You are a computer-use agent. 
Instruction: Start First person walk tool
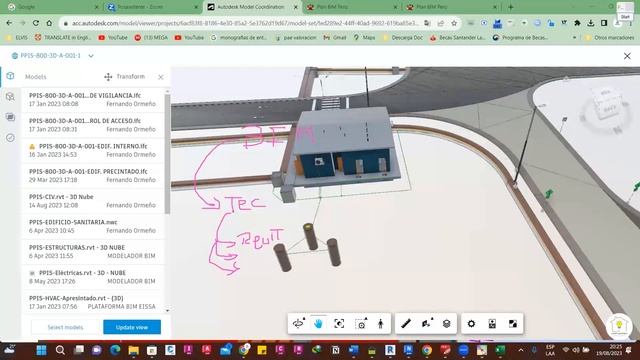381,324
